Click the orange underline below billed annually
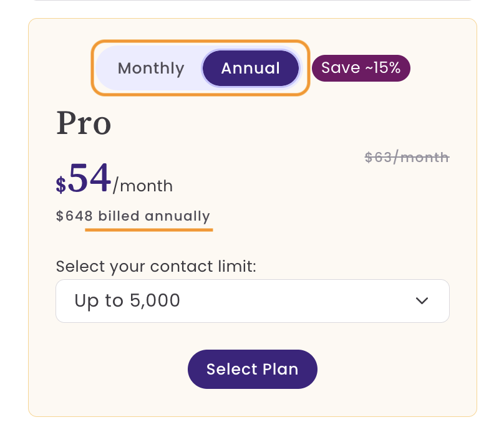504x440 pixels. [x=149, y=230]
